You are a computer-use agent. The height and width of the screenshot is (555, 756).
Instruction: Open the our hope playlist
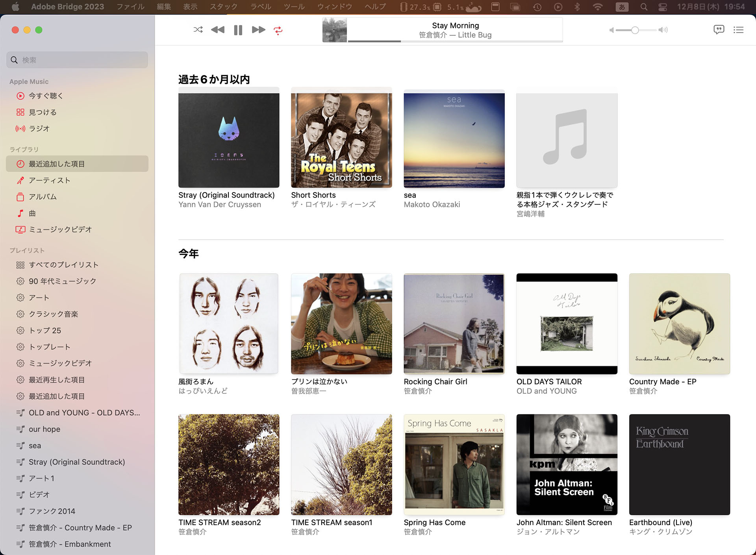44,429
